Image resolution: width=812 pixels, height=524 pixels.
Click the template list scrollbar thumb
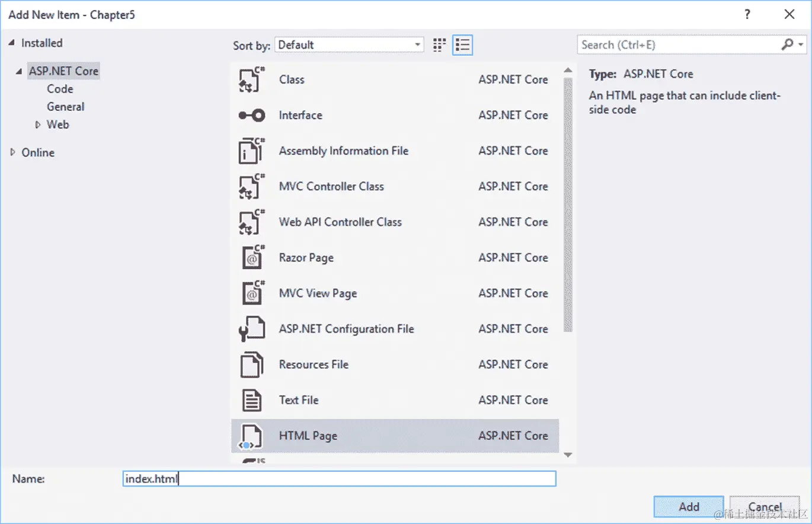pos(568,204)
